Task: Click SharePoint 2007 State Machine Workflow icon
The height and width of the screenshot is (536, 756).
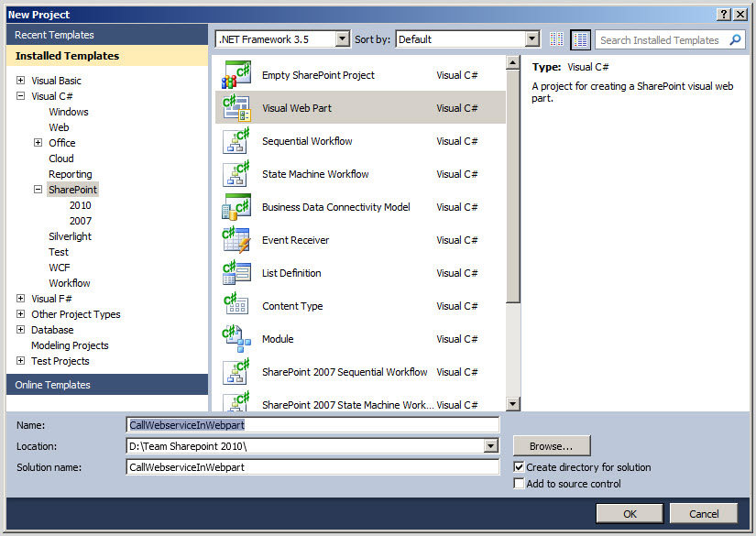Action: [236, 401]
